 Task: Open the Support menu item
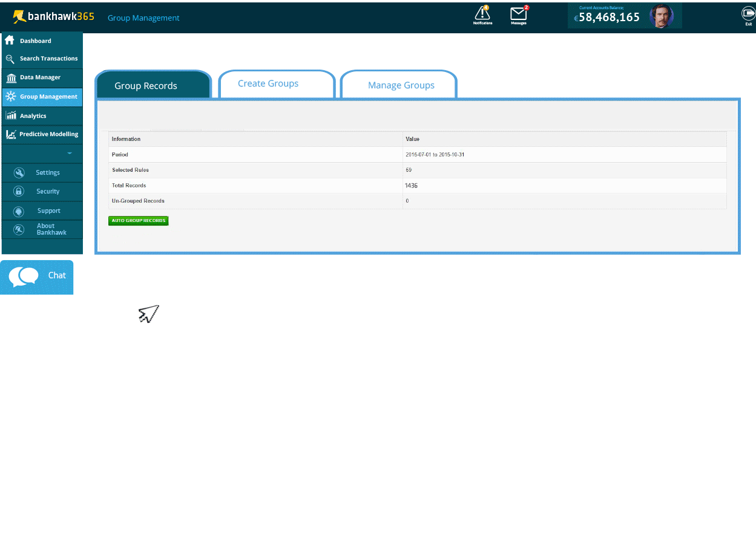click(48, 211)
